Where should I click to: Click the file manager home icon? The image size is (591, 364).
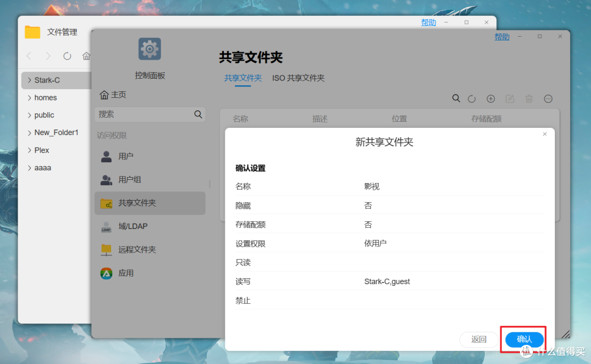coord(86,56)
